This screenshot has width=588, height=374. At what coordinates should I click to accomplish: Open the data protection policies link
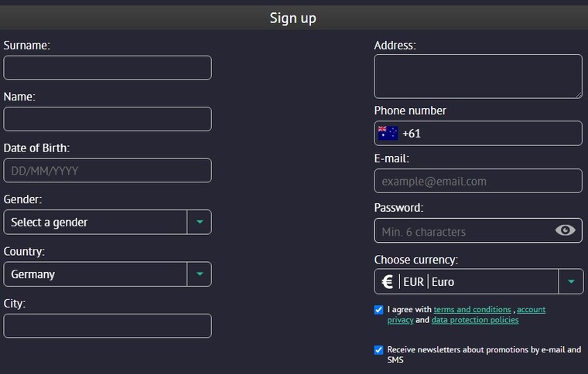tap(475, 320)
